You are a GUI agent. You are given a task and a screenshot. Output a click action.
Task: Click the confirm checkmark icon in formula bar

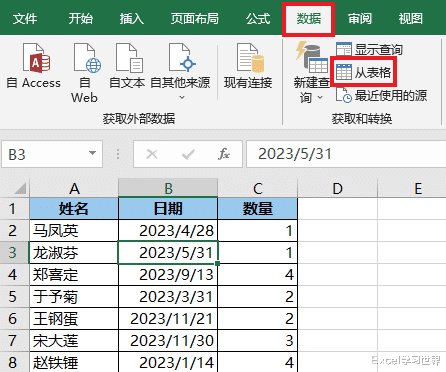click(x=188, y=154)
